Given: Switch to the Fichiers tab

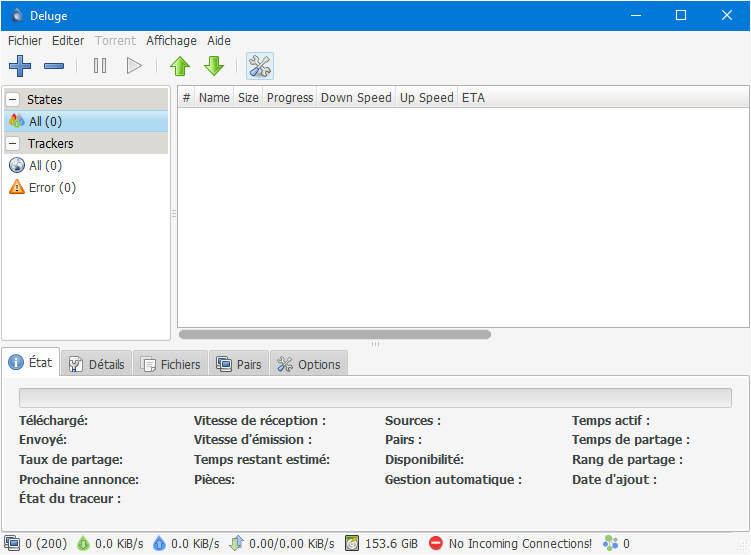Looking at the screenshot, I should click(171, 364).
